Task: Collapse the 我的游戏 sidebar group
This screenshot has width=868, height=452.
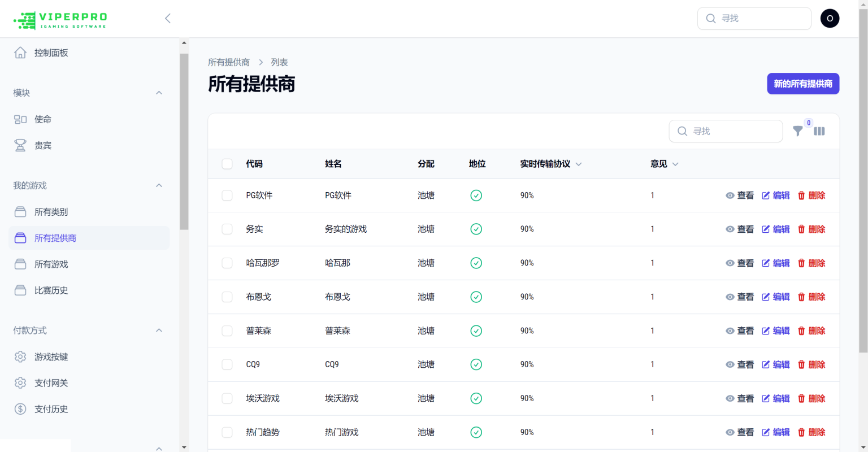Action: (159, 185)
